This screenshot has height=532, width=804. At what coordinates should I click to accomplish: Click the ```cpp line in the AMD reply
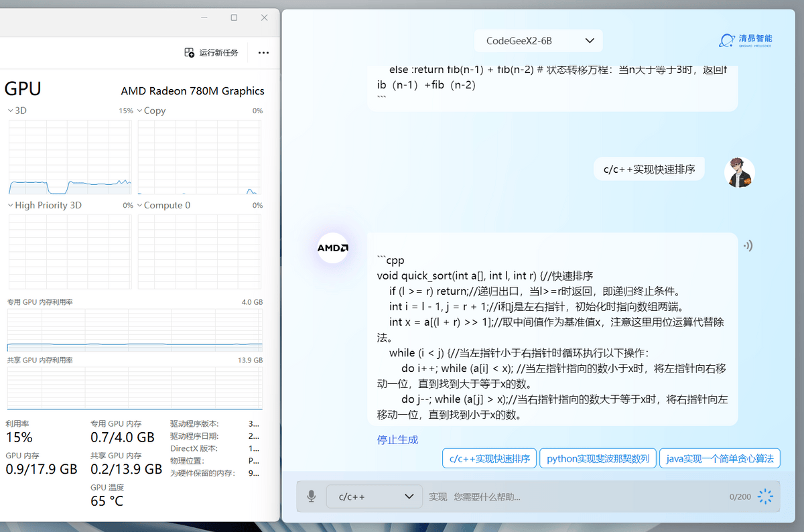tap(391, 261)
